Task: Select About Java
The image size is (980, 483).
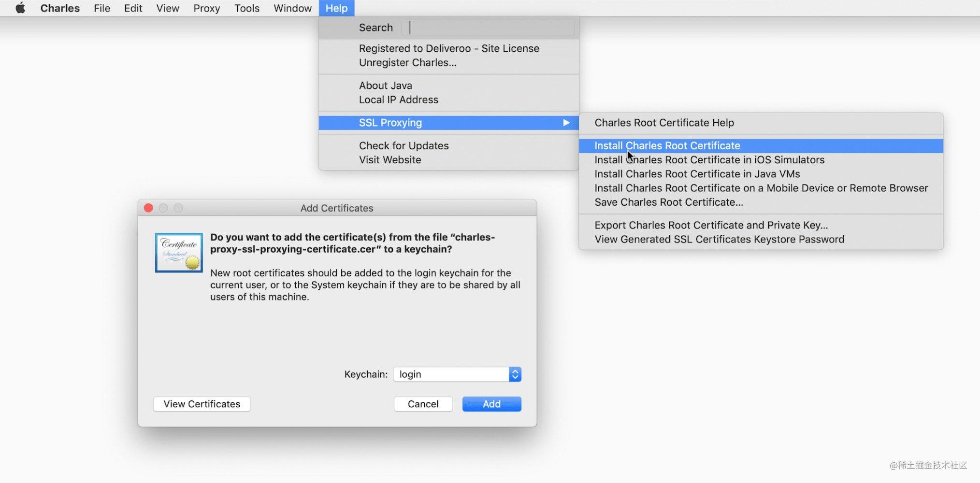Action: (449, 85)
